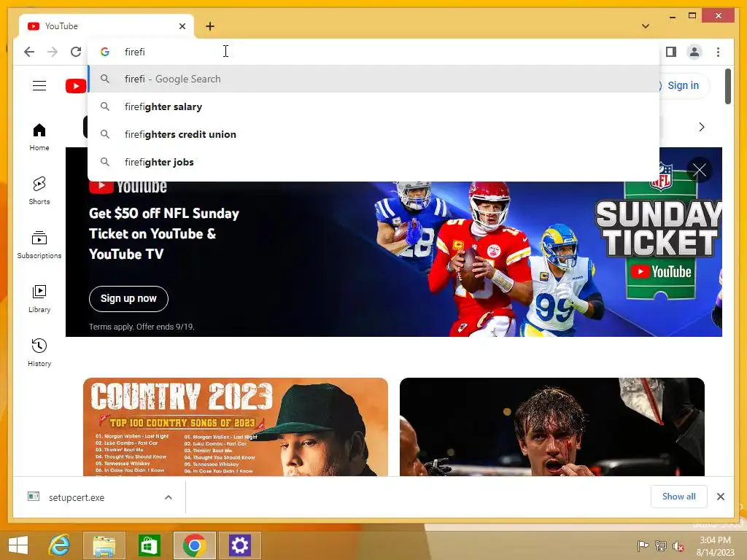This screenshot has width=747, height=560.
Task: Open Library in the sidebar
Action: pos(39,298)
